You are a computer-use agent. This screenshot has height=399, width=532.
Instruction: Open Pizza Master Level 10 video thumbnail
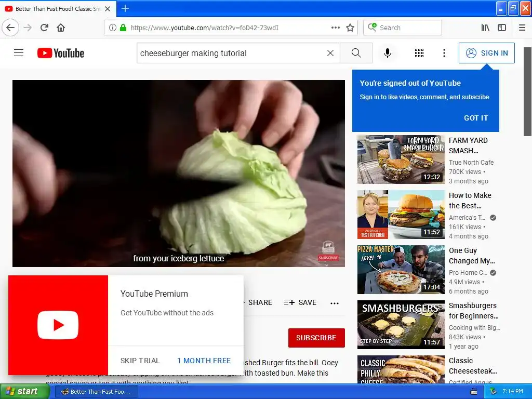coord(401,270)
